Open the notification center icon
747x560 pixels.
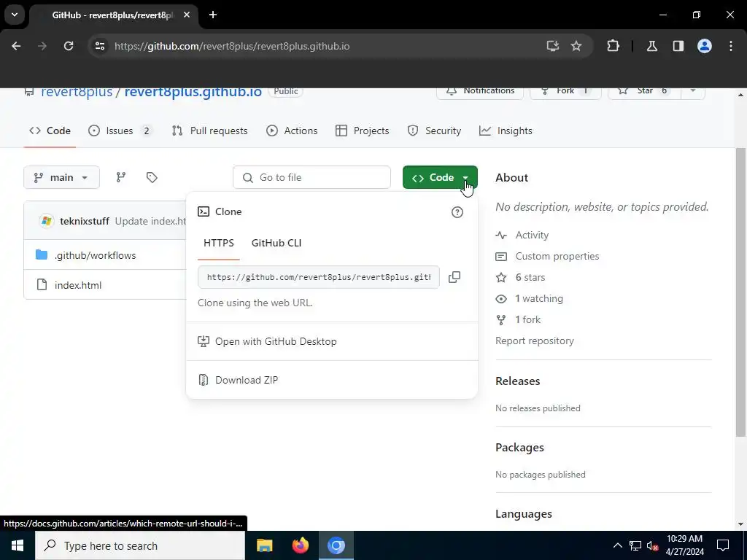coord(723,545)
